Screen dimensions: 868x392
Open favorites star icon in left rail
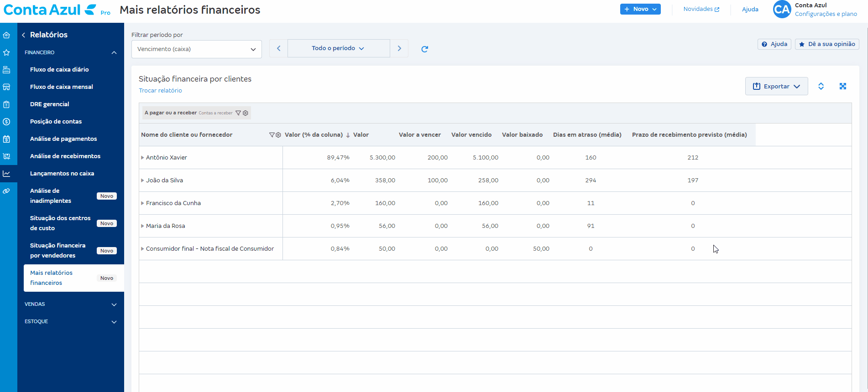point(6,52)
